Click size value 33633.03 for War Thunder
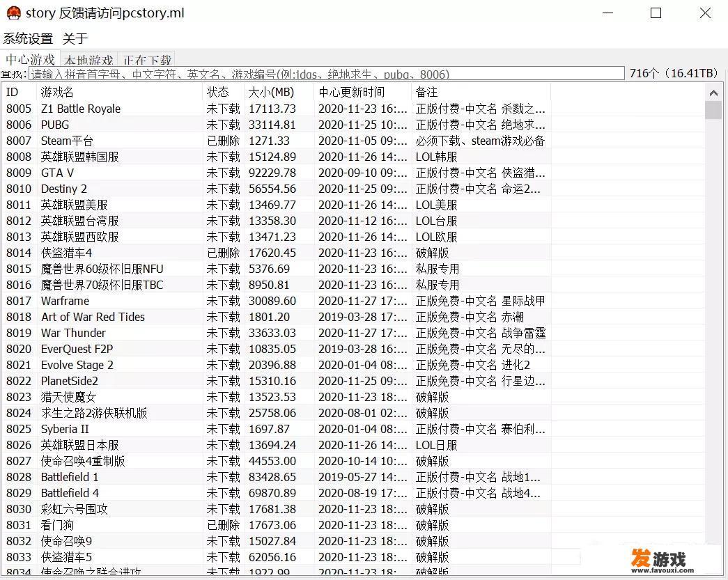 tap(272, 333)
